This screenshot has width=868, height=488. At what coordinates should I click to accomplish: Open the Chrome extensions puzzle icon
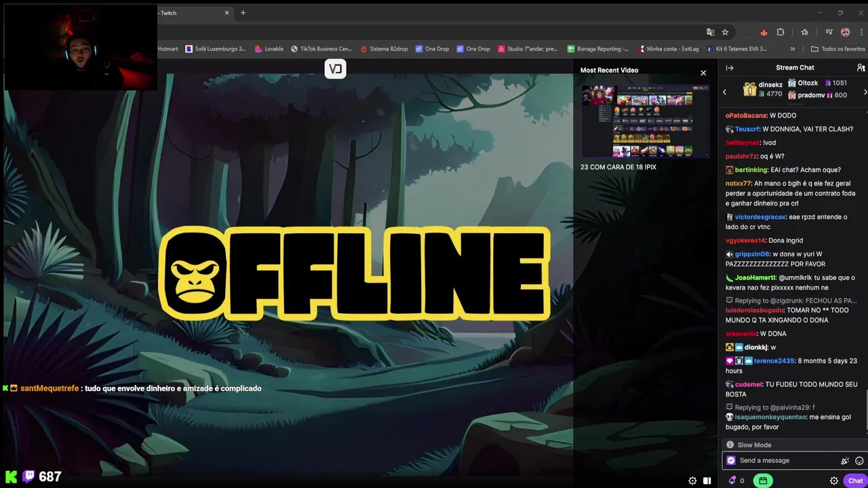click(781, 32)
